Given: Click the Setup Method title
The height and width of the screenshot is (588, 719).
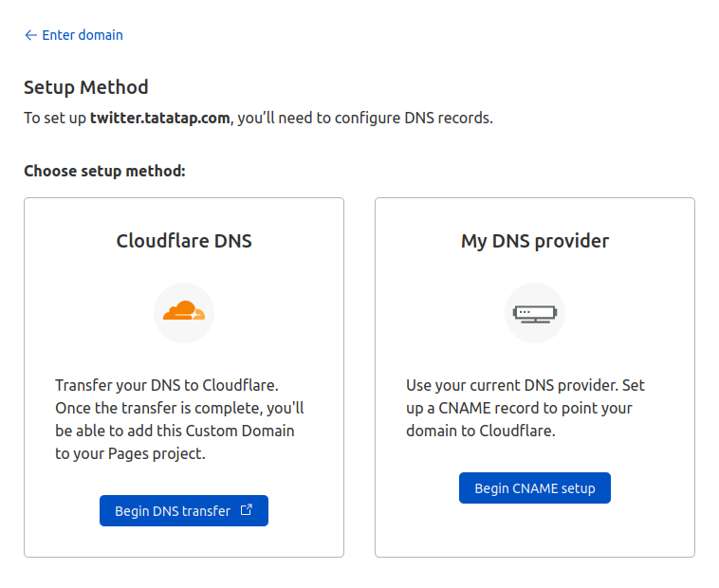Looking at the screenshot, I should tap(86, 87).
